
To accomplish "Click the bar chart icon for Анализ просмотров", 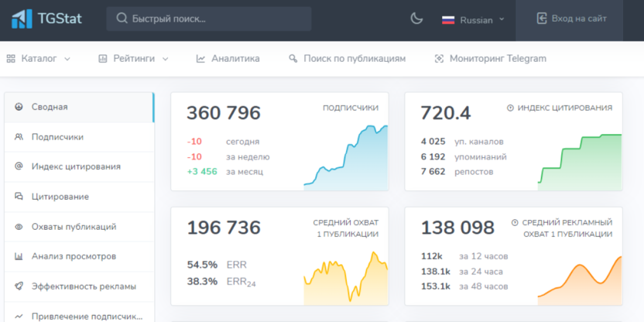I will (19, 256).
